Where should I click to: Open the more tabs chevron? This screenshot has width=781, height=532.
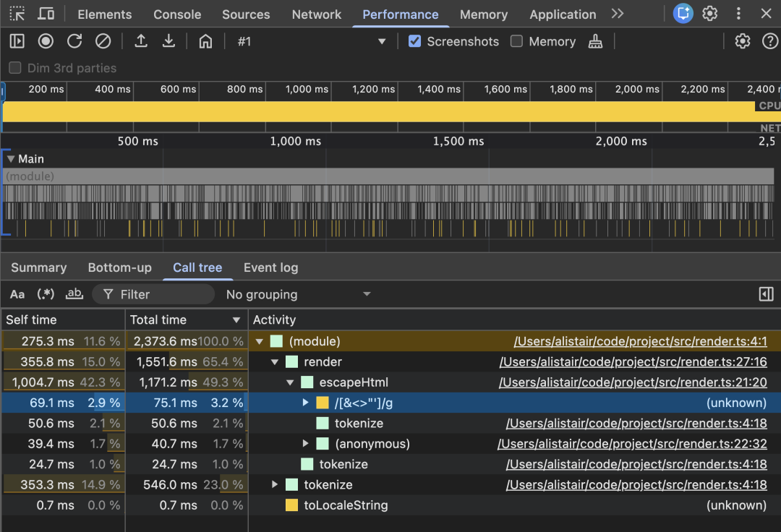click(618, 14)
